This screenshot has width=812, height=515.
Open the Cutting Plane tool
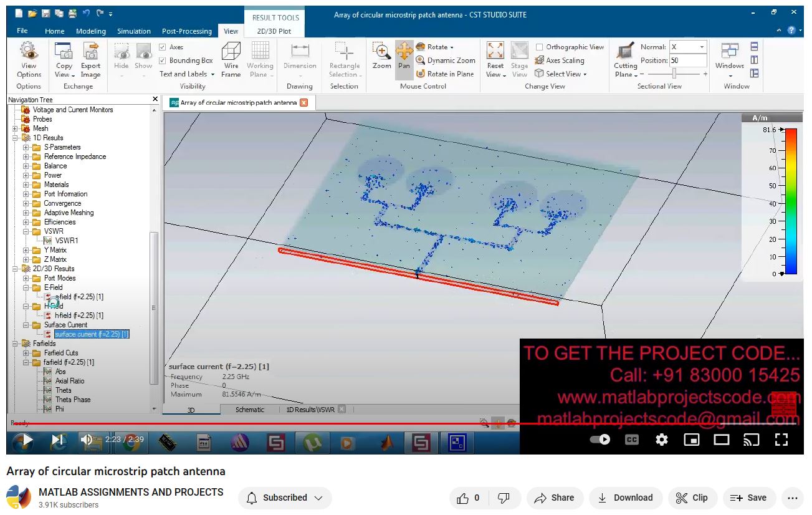pyautogui.click(x=625, y=60)
